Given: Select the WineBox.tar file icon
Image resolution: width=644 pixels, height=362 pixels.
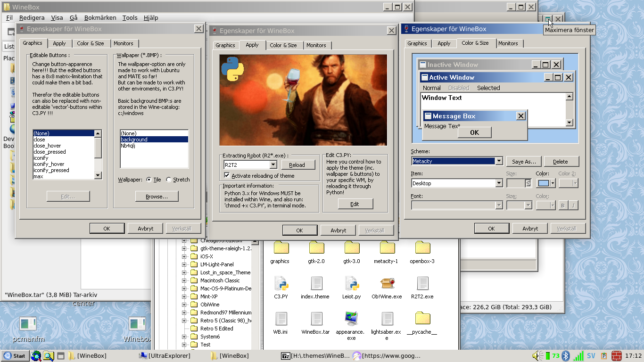Looking at the screenshot, I should point(316,319).
